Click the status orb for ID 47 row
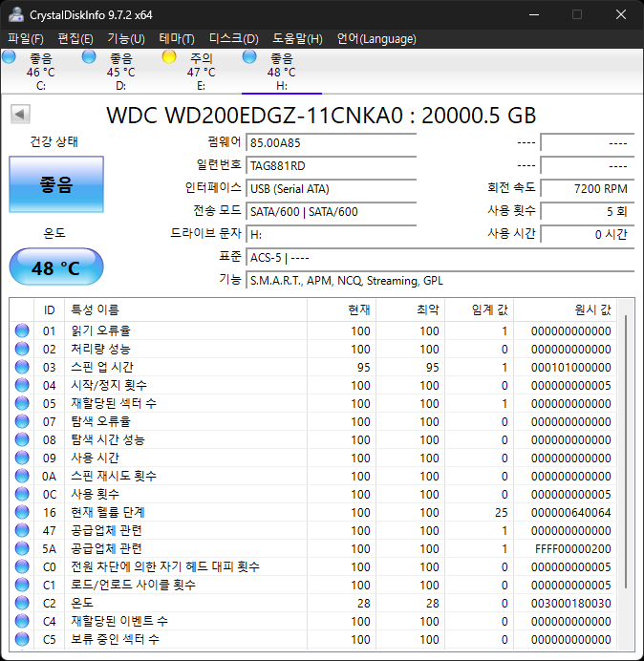Image resolution: width=644 pixels, height=661 pixels. [x=22, y=530]
